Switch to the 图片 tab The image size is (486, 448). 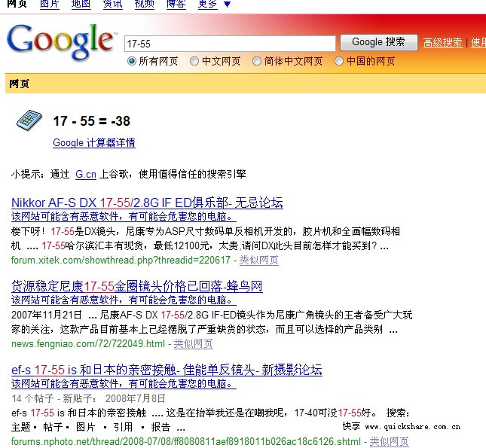[50, 4]
